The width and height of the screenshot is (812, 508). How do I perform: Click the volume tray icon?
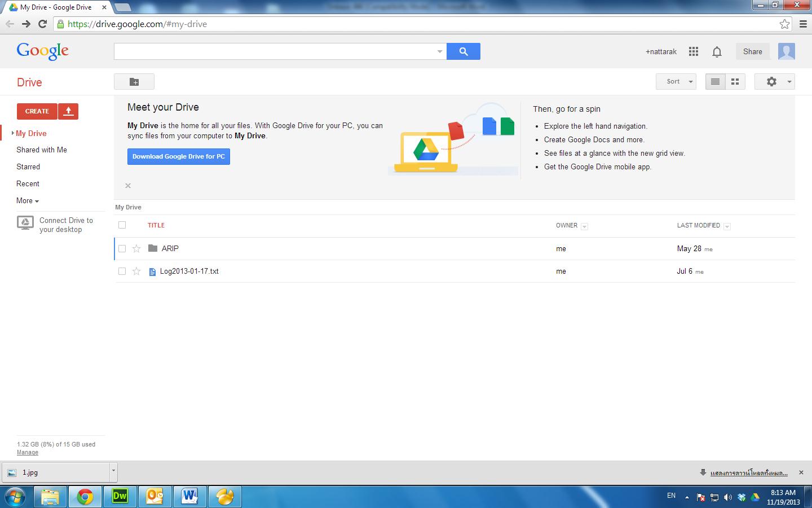pyautogui.click(x=728, y=497)
